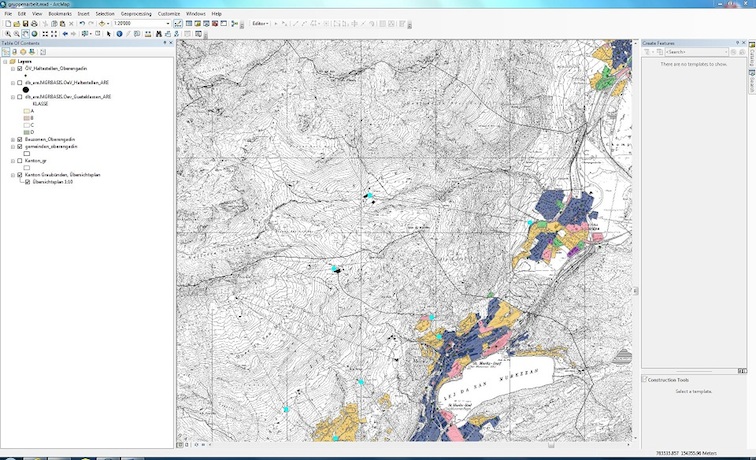The width and height of the screenshot is (756, 460).
Task: Expand the gemeinden_oberengadin layer tree node
Action: pos(13,146)
